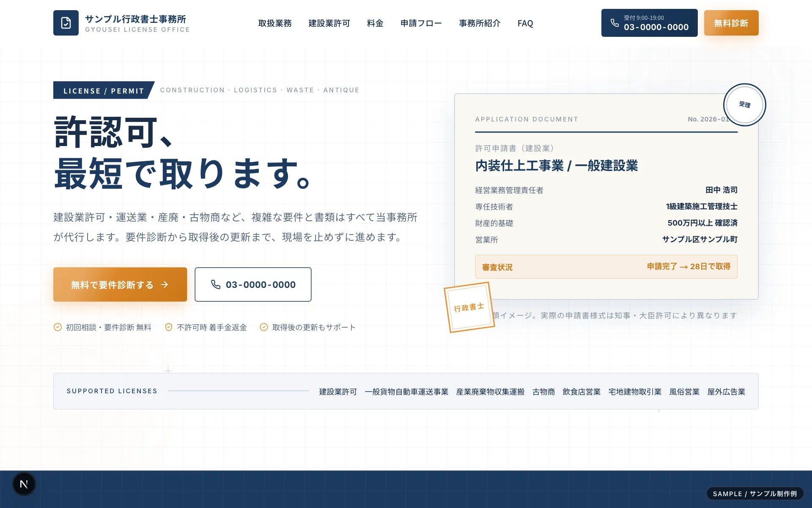This screenshot has height=508, width=812.
Task: Click check icon next to 取得後の更新もサポート
Action: point(264,327)
